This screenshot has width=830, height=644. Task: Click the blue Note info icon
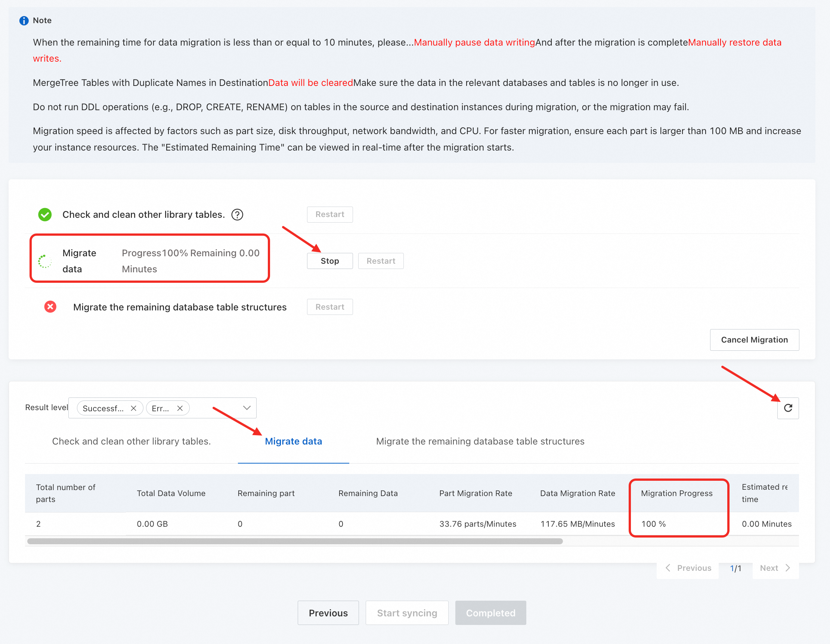(24, 21)
